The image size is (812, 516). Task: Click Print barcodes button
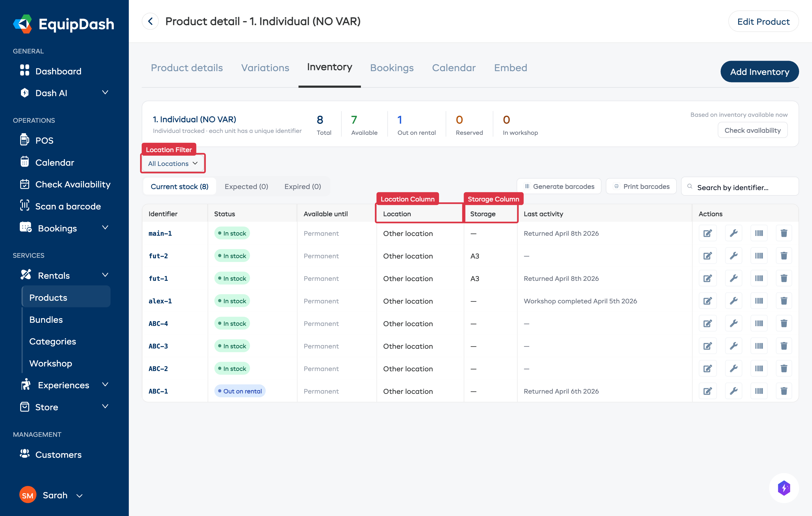click(x=641, y=186)
